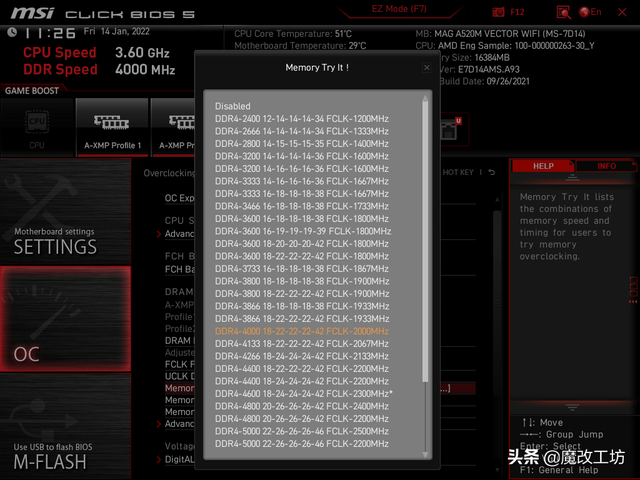Image resolution: width=640 pixels, height=480 pixels.
Task: Enable A-XMP Profile 1
Action: (x=112, y=127)
